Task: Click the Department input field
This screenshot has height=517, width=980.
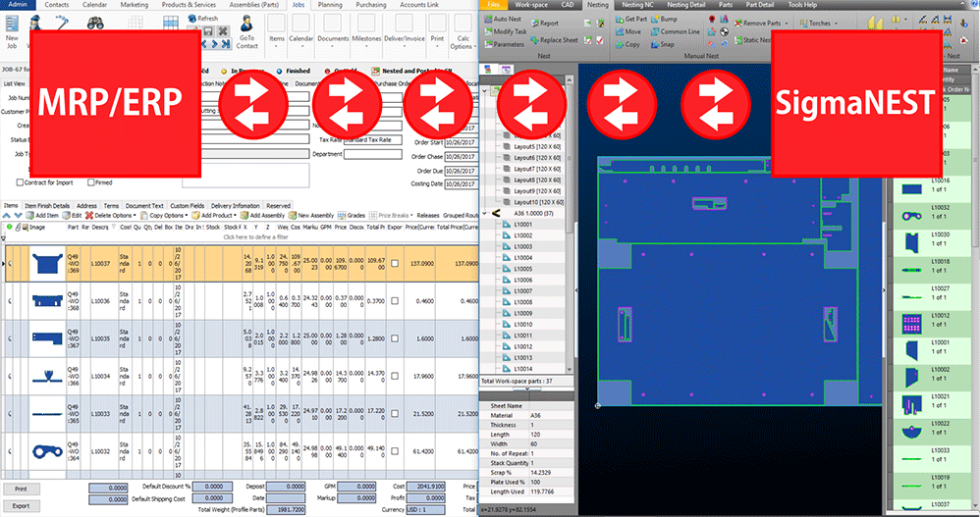Action: click(x=372, y=154)
